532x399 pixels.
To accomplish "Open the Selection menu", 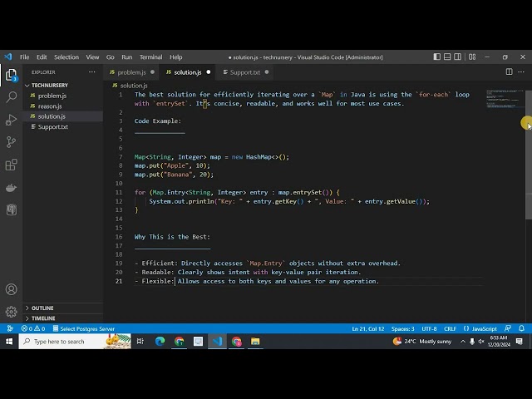I will tap(66, 57).
